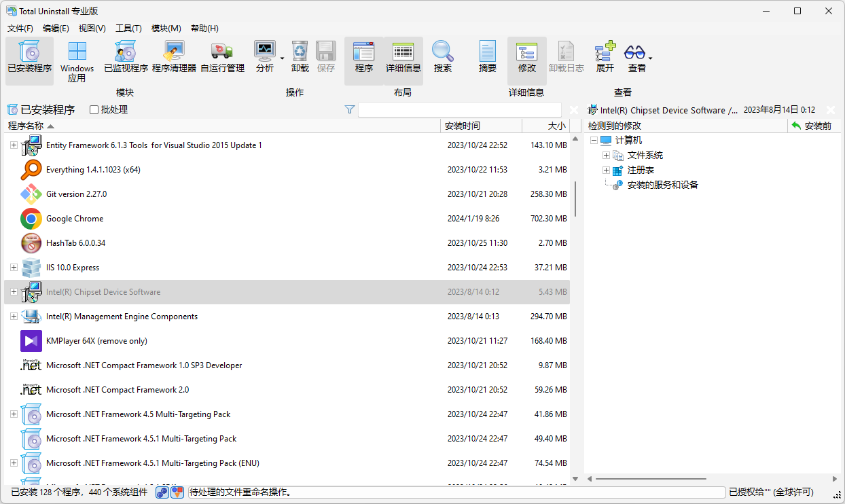Expand the 注册表 tree node
The height and width of the screenshot is (504, 845).
(x=607, y=170)
